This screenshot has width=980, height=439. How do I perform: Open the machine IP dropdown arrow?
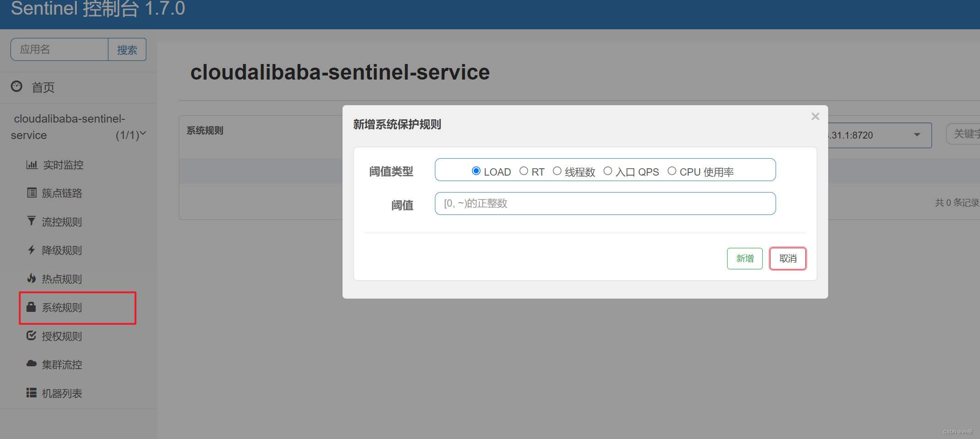(x=917, y=135)
